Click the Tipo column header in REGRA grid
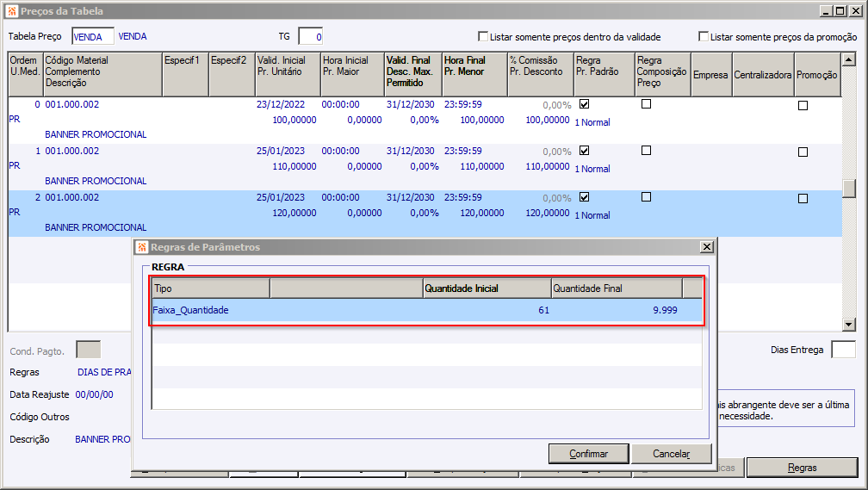This screenshot has height=490, width=868. [211, 288]
